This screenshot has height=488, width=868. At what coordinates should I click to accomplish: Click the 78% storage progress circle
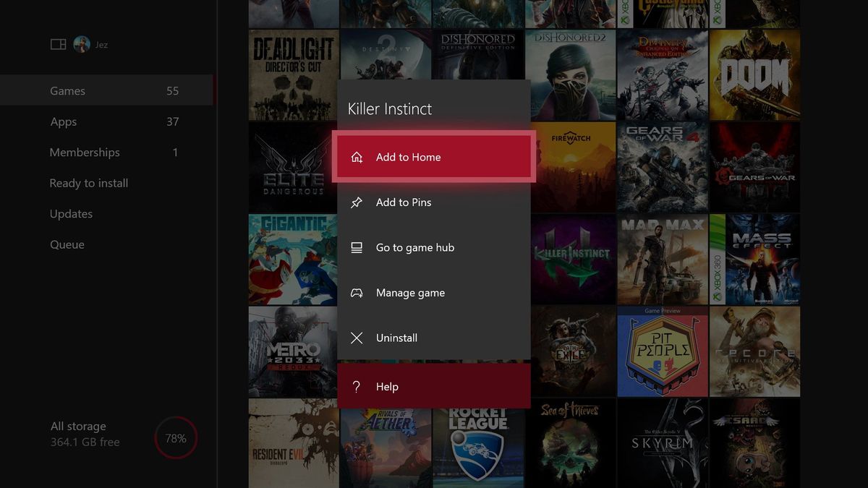176,437
